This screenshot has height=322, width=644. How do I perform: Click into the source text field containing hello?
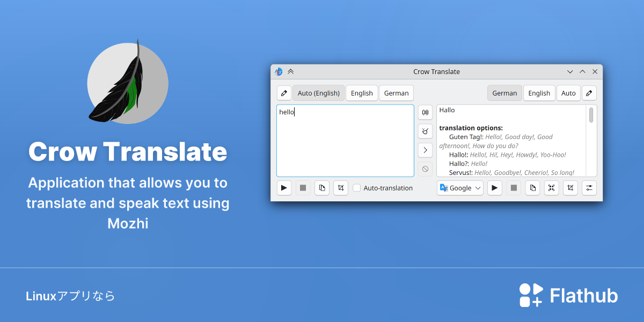(x=345, y=141)
